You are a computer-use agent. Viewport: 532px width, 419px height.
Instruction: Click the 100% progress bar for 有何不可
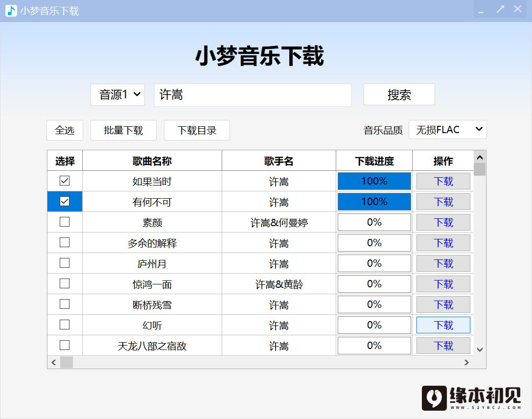(x=374, y=202)
